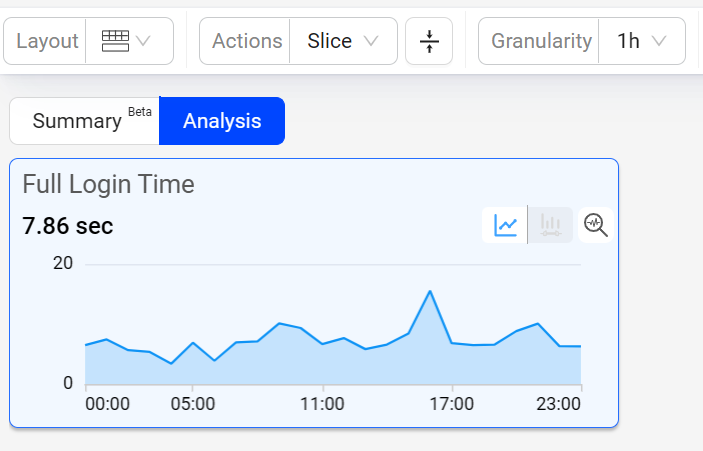Click the 23:00 label on time axis

click(559, 404)
